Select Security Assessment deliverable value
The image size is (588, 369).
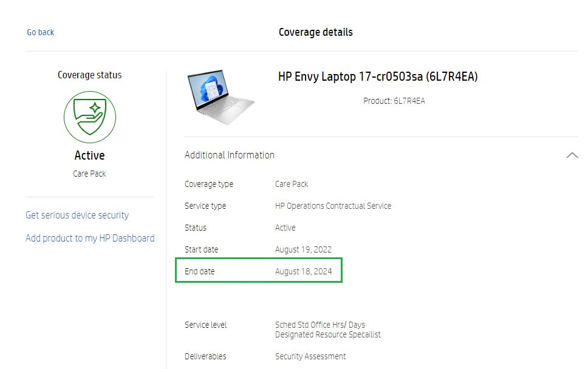[310, 356]
